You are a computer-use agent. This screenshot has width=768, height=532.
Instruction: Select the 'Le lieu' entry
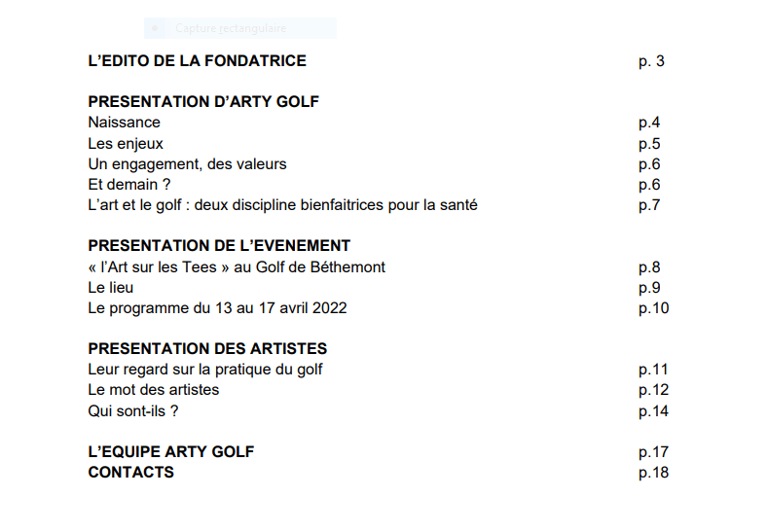[111, 288]
